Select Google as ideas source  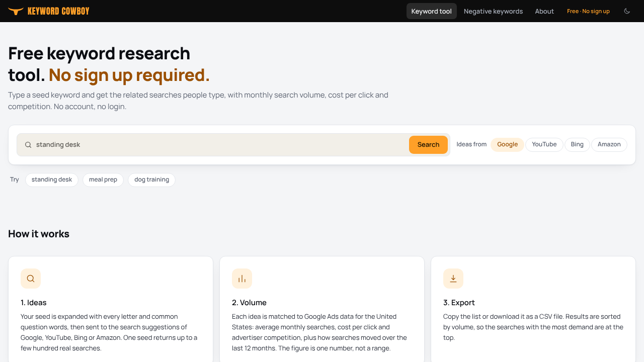(507, 144)
